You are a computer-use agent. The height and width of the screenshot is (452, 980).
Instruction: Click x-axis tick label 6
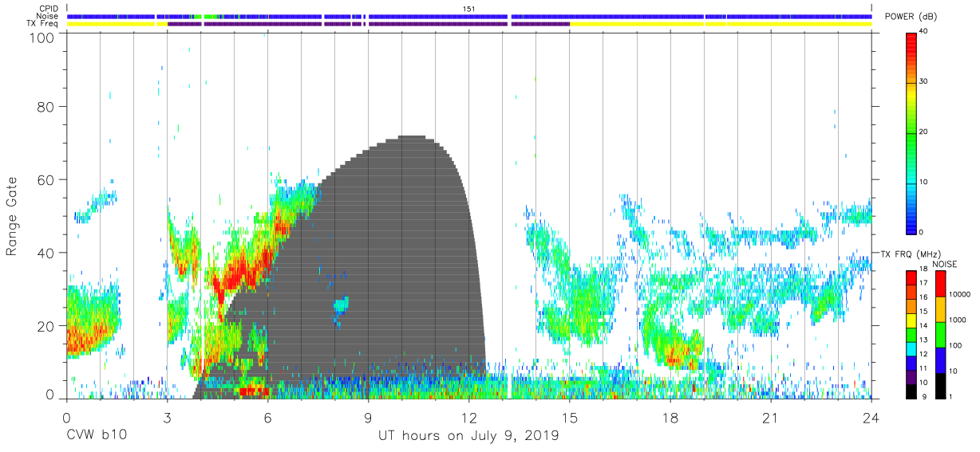click(x=267, y=418)
